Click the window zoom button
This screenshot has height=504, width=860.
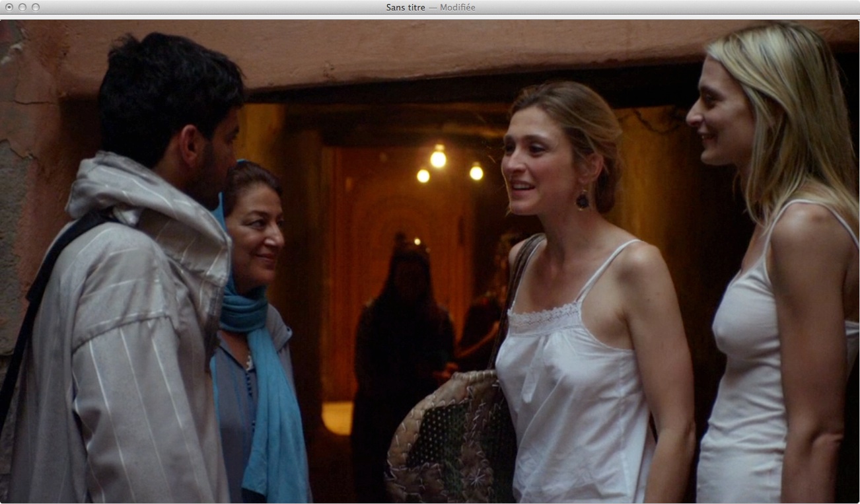pyautogui.click(x=36, y=7)
